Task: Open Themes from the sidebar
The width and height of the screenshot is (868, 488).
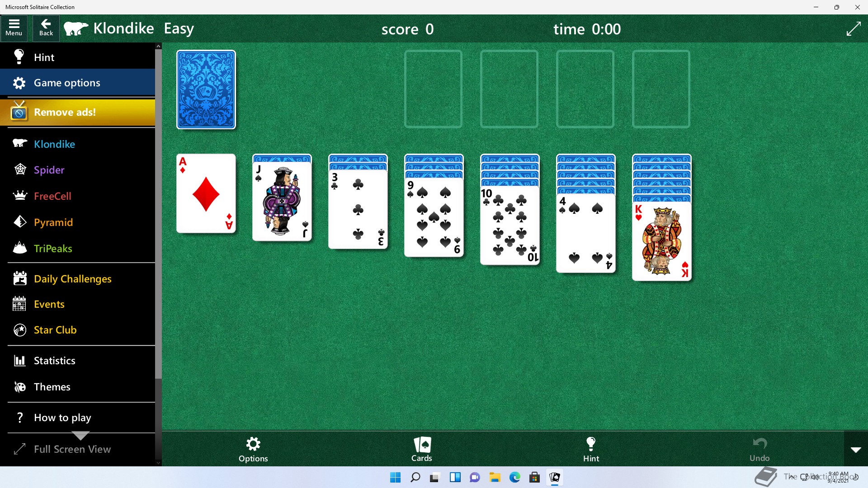Action: pyautogui.click(x=78, y=387)
